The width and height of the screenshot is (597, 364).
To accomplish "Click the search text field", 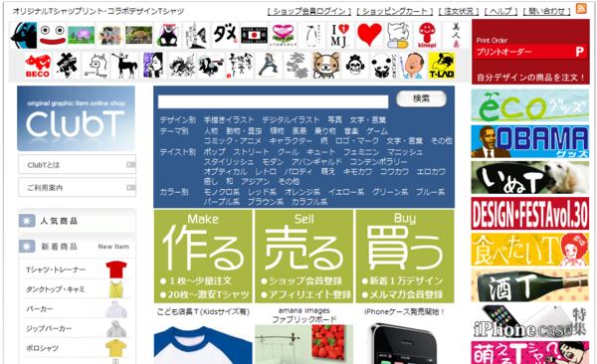I will coord(273,101).
